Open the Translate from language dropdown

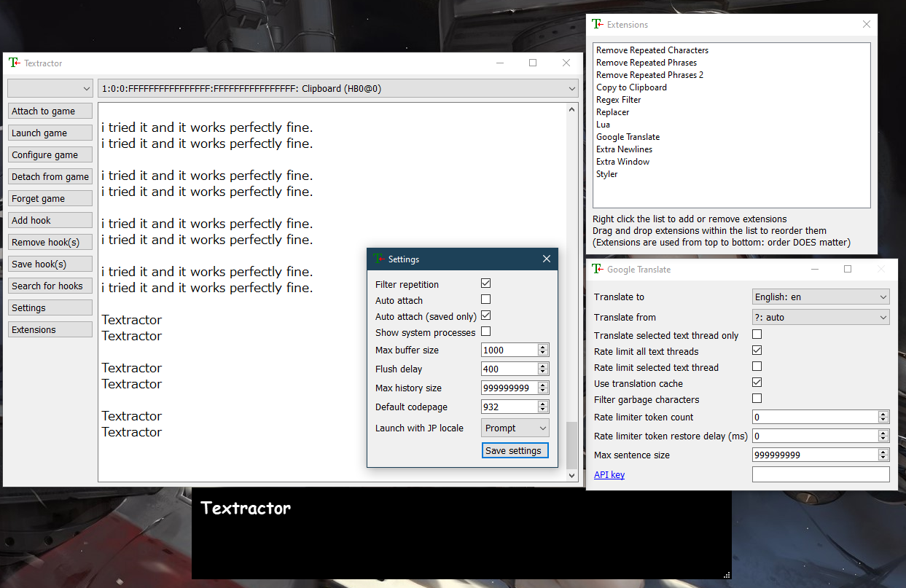point(821,317)
